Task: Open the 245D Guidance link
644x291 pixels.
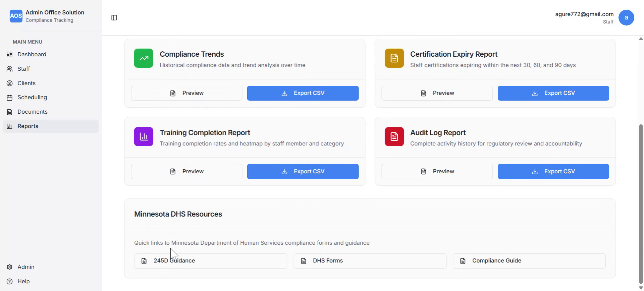Action: coord(210,261)
